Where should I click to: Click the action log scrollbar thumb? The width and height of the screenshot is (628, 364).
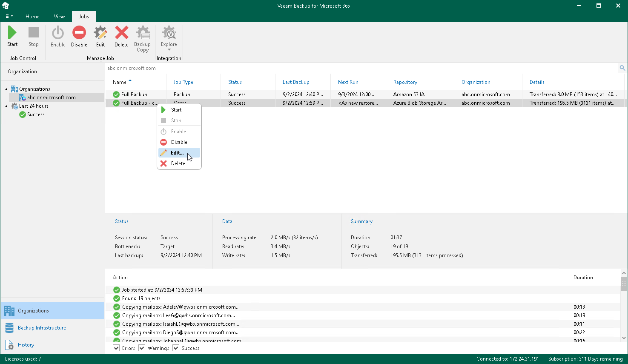[x=624, y=283]
